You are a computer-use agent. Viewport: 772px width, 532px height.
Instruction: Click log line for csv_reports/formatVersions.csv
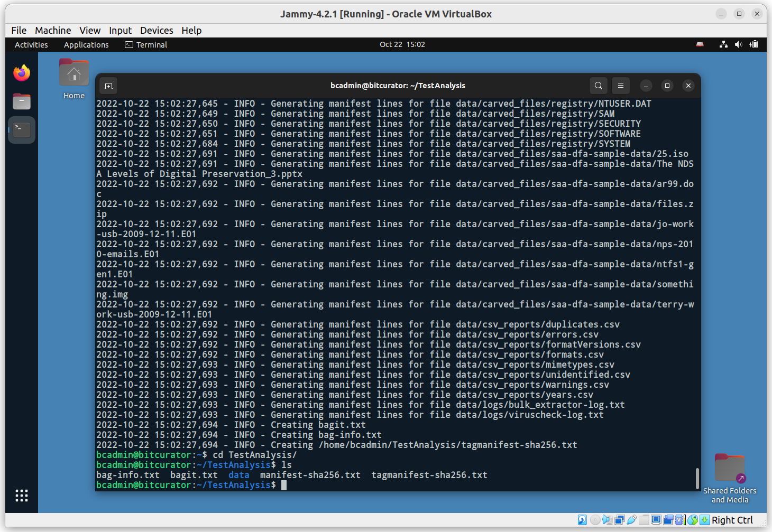pos(369,344)
